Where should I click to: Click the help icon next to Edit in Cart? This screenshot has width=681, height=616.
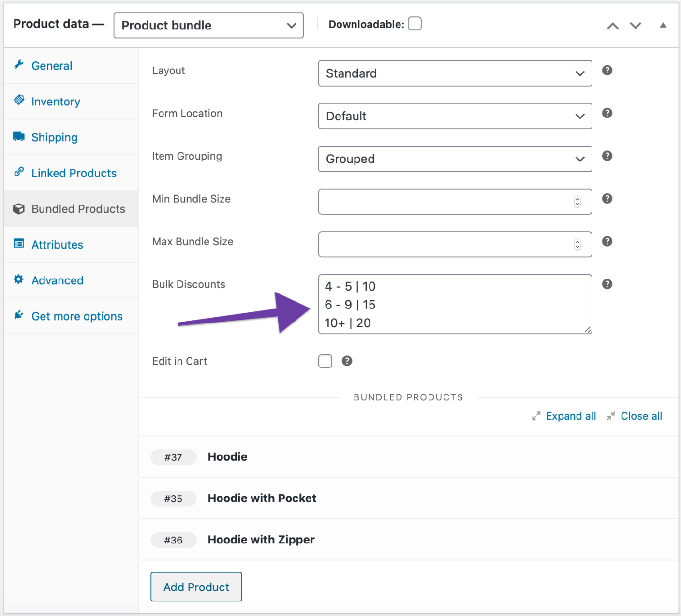click(347, 361)
